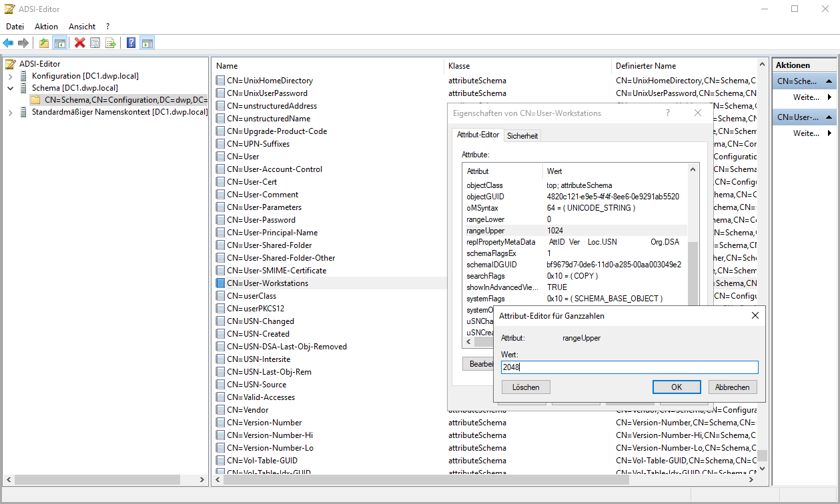Click the question mark in the Eigenschaften title bar

pyautogui.click(x=667, y=113)
